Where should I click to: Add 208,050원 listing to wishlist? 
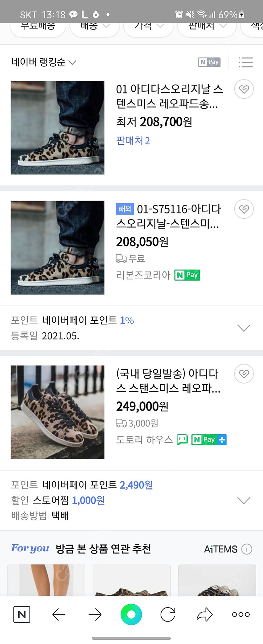(244, 209)
